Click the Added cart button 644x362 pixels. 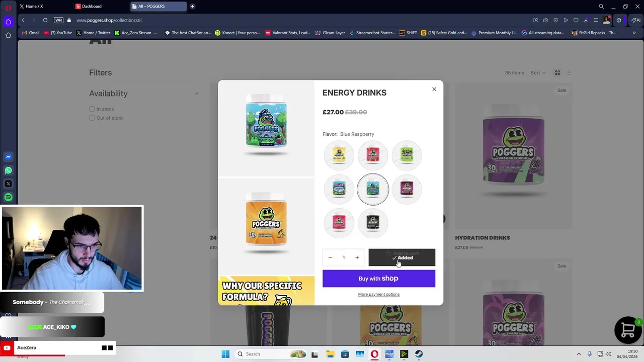tap(401, 257)
